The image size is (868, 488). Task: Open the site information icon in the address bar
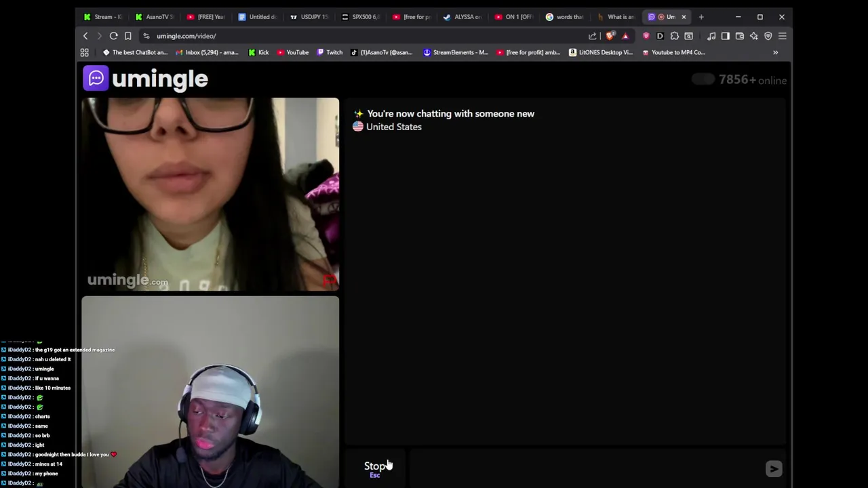(x=146, y=36)
